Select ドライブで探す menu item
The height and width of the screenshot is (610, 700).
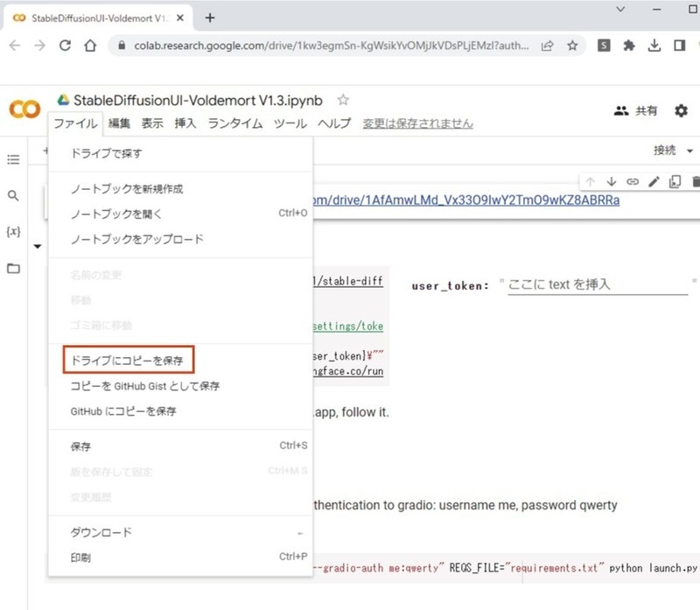point(180,153)
